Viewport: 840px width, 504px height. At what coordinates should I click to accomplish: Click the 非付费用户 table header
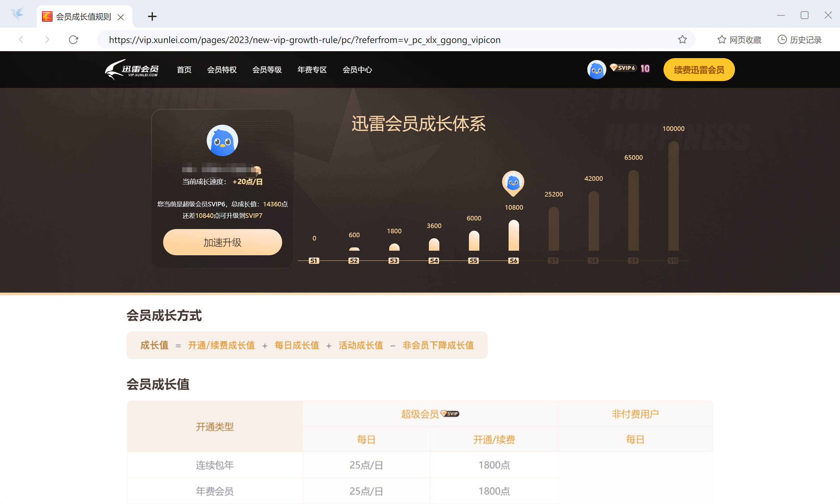635,414
